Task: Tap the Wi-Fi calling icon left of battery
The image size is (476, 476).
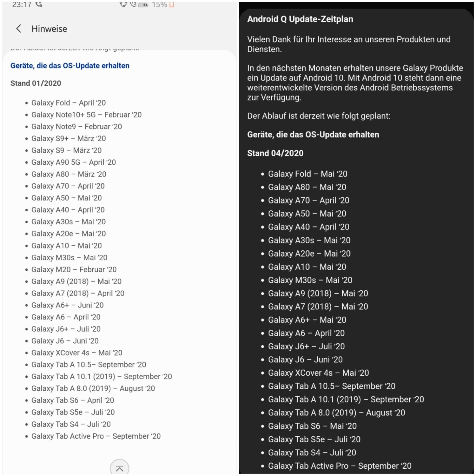Action: click(133, 4)
